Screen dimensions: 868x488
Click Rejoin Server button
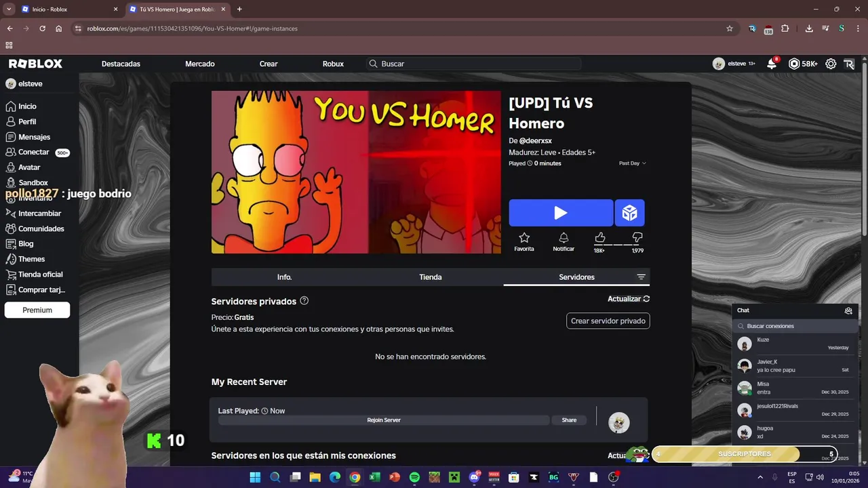pos(384,420)
